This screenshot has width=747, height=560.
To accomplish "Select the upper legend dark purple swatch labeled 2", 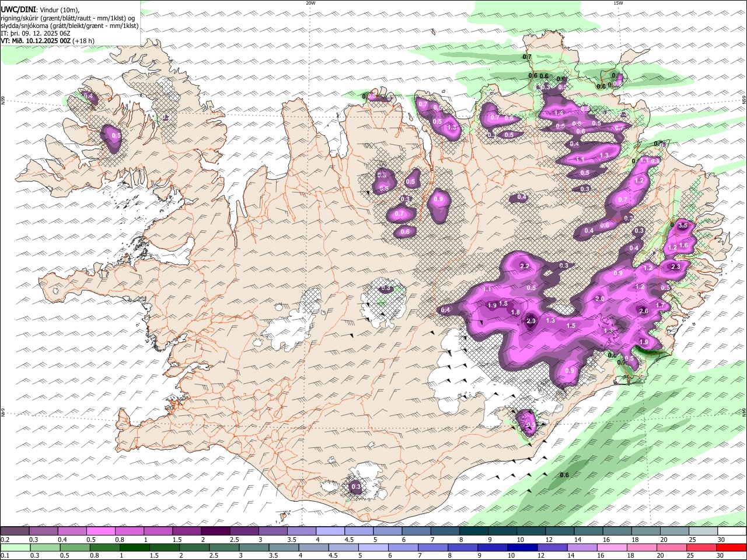I will [215, 531].
